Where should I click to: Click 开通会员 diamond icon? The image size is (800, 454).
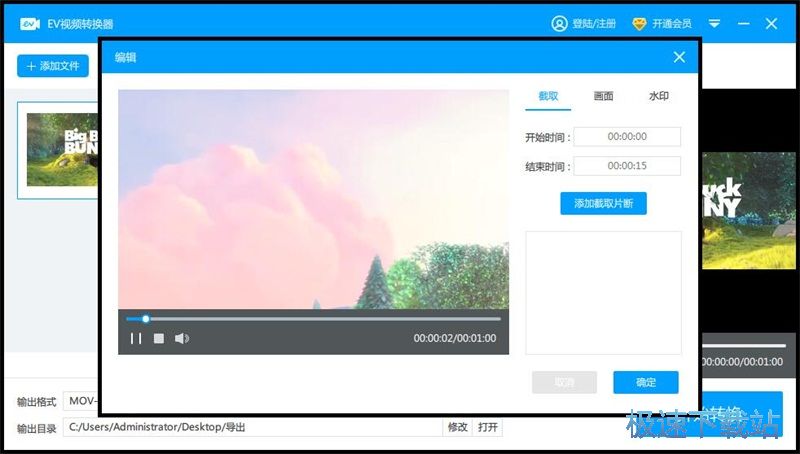(639, 24)
